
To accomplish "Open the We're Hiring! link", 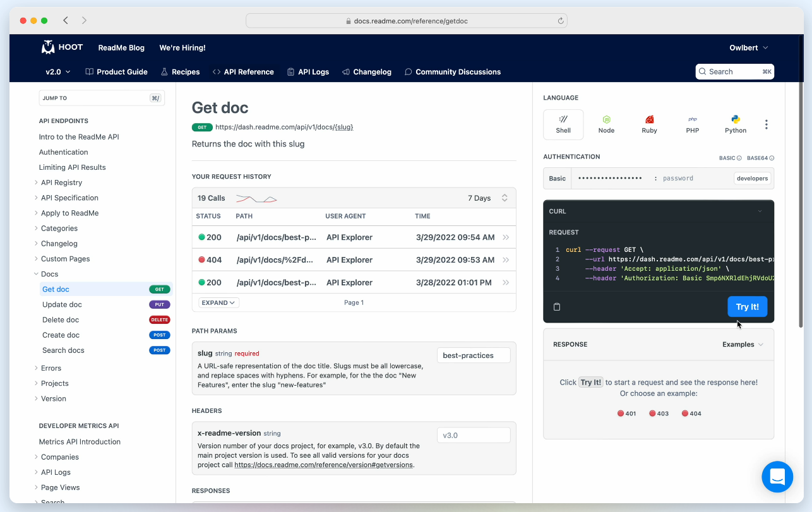I will point(182,48).
